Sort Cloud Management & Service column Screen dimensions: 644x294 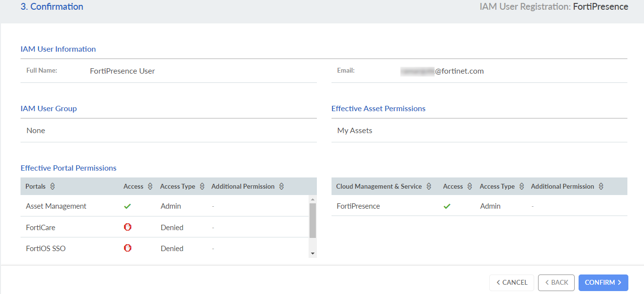click(x=429, y=186)
